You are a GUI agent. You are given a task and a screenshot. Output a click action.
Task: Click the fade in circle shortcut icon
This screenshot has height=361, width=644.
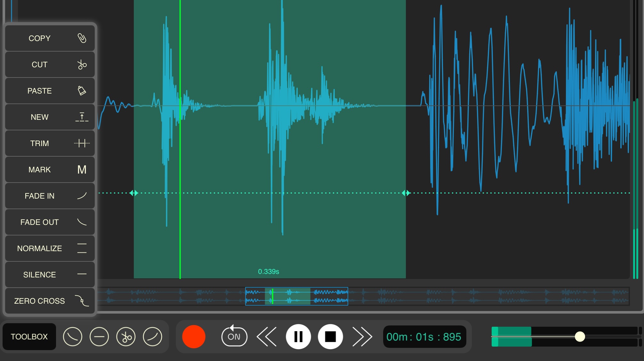[152, 337]
